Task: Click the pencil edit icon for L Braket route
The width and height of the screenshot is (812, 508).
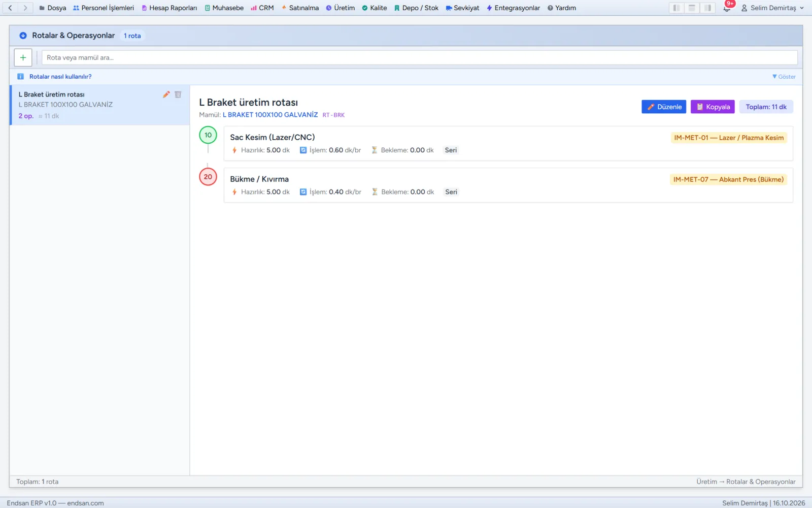Action: point(166,94)
